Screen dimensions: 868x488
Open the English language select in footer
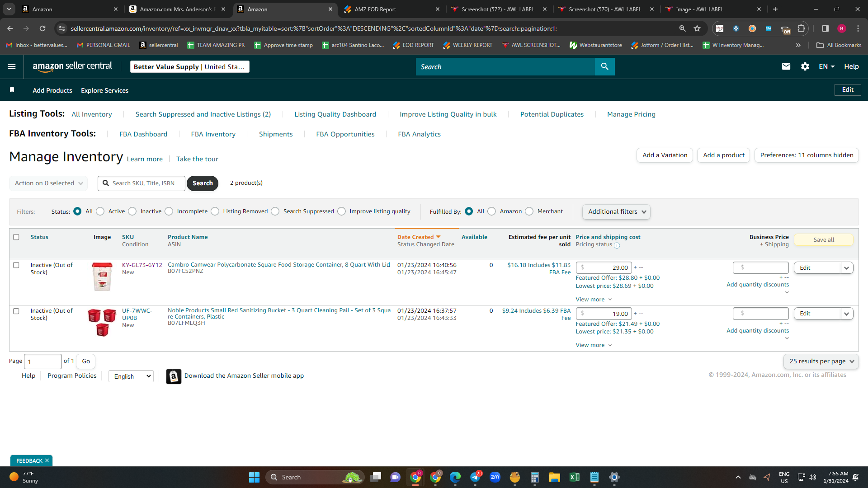(x=131, y=376)
